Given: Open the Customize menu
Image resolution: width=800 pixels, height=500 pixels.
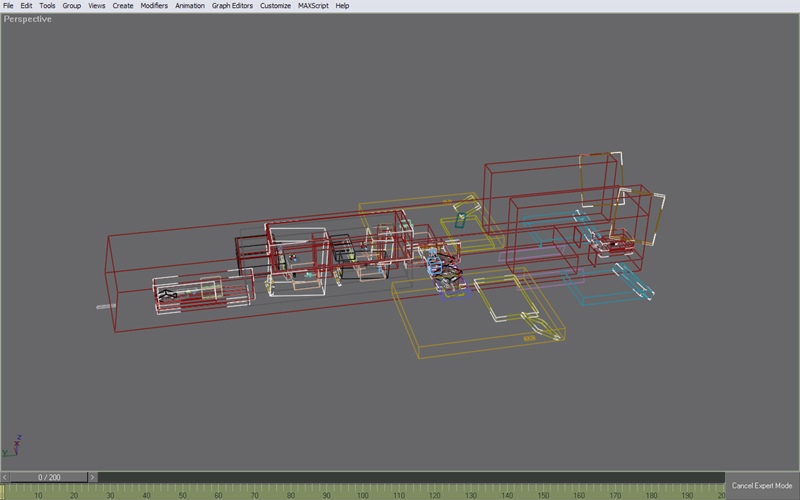Looking at the screenshot, I should [276, 5].
